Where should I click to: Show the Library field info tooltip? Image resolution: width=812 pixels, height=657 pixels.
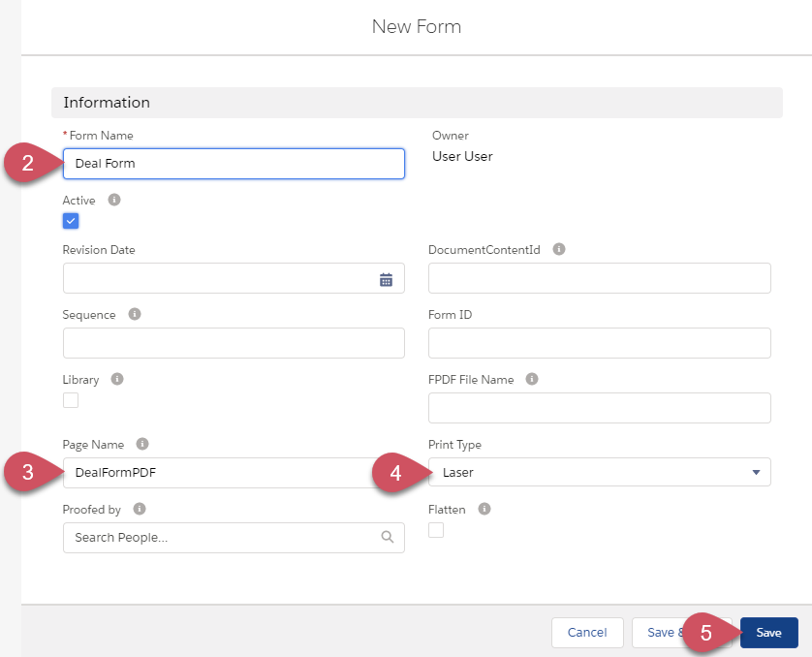pos(117,379)
